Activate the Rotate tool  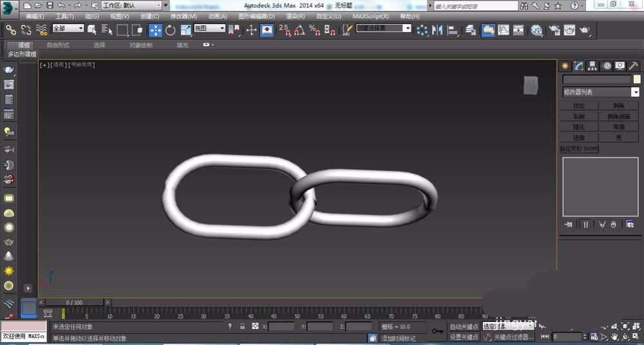(x=171, y=30)
